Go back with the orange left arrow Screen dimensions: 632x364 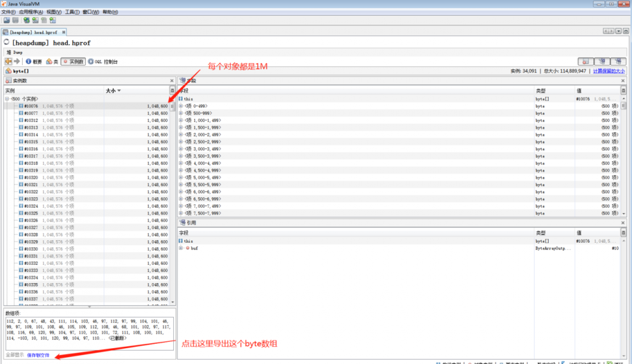[x=8, y=61]
